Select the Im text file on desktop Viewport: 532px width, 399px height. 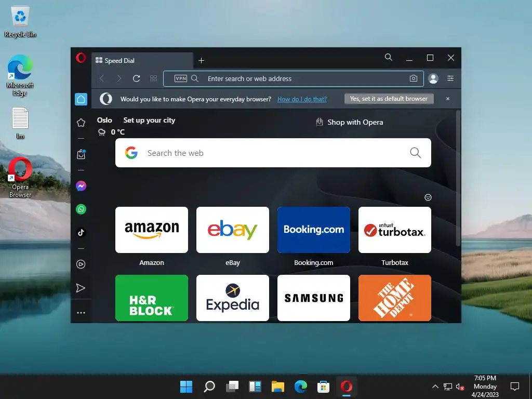(20, 123)
